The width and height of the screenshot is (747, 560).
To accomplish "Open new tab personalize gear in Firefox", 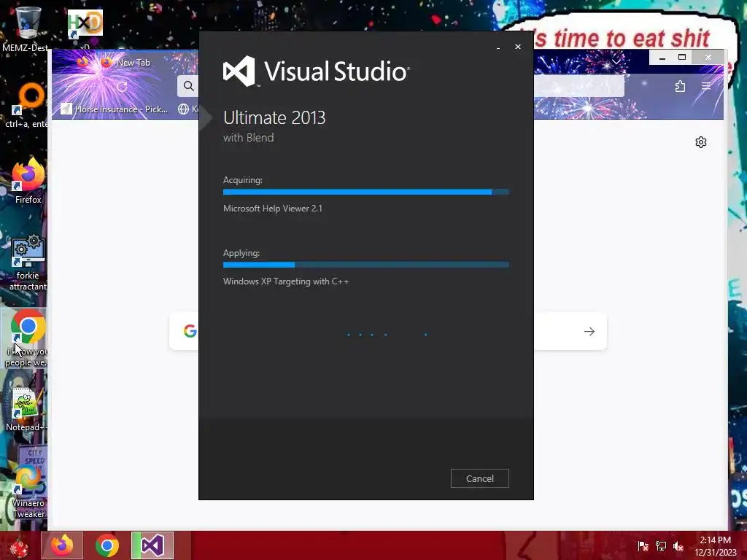I will 701,142.
